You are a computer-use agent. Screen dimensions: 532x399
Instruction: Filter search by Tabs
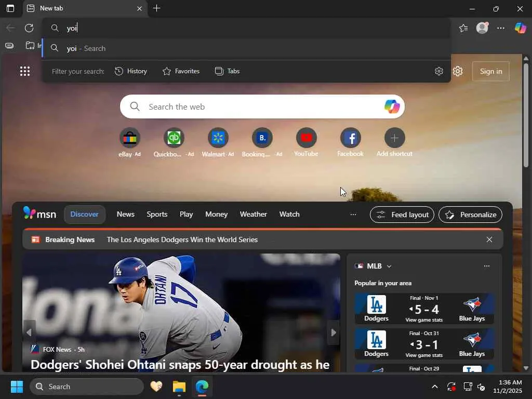[228, 71]
